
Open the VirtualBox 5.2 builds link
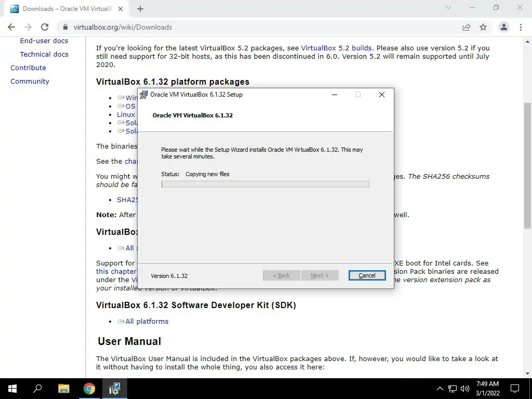click(336, 48)
